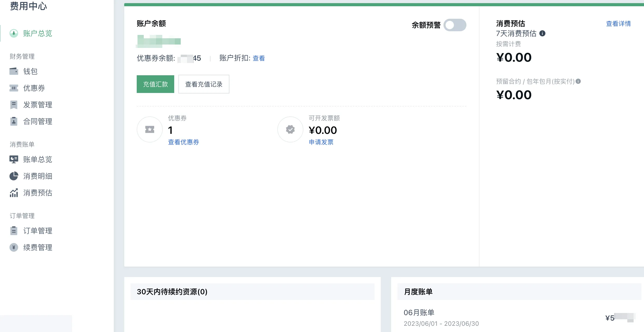Click the 订单管理 clipboard icon
This screenshot has height=332, width=644.
tap(14, 231)
